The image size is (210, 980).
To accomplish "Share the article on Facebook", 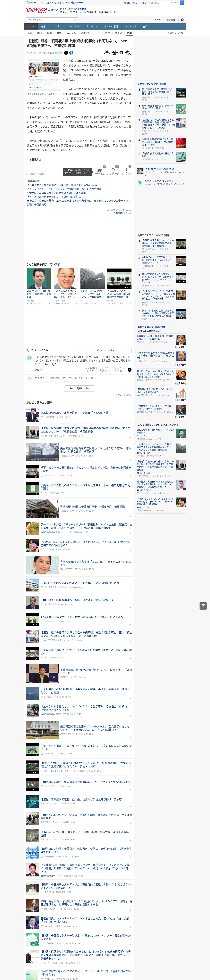I will 71,53.
